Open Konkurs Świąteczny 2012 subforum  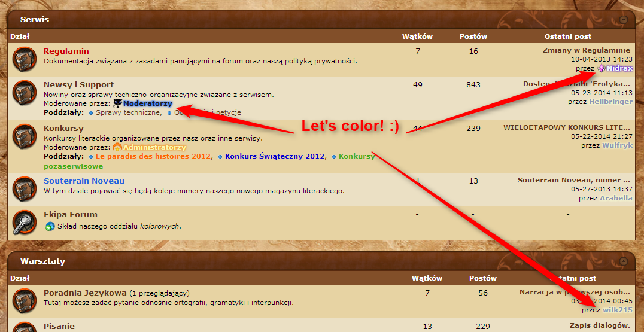(275, 157)
